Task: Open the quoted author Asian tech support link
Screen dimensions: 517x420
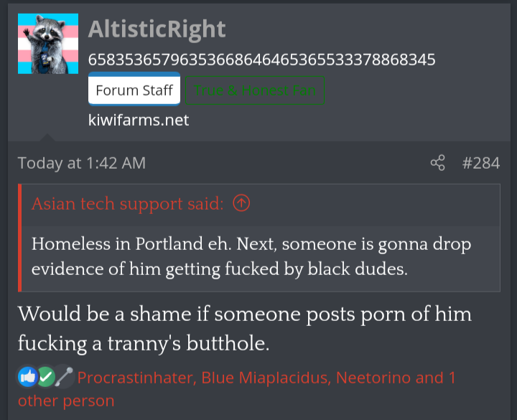Action: click(x=128, y=203)
